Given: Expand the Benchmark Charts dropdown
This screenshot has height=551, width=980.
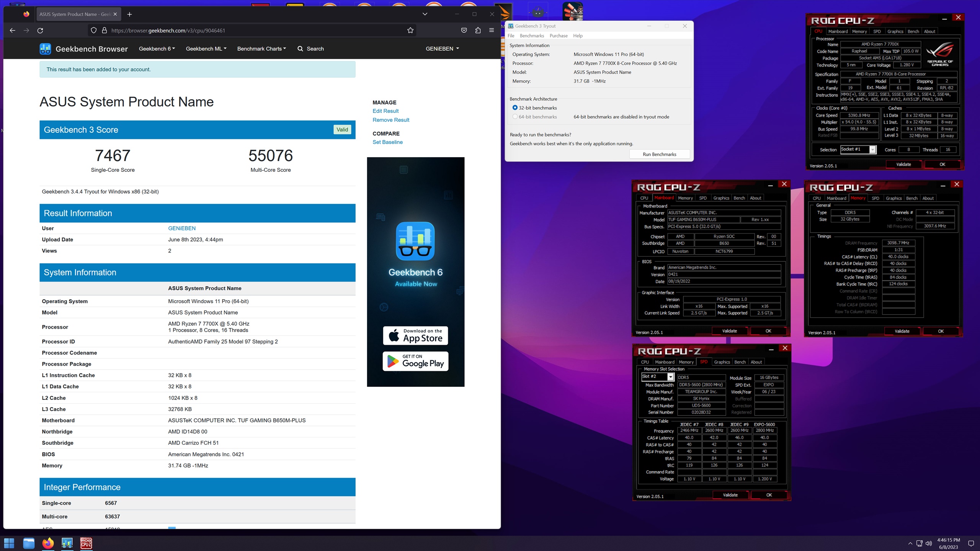Looking at the screenshot, I should pos(261,49).
